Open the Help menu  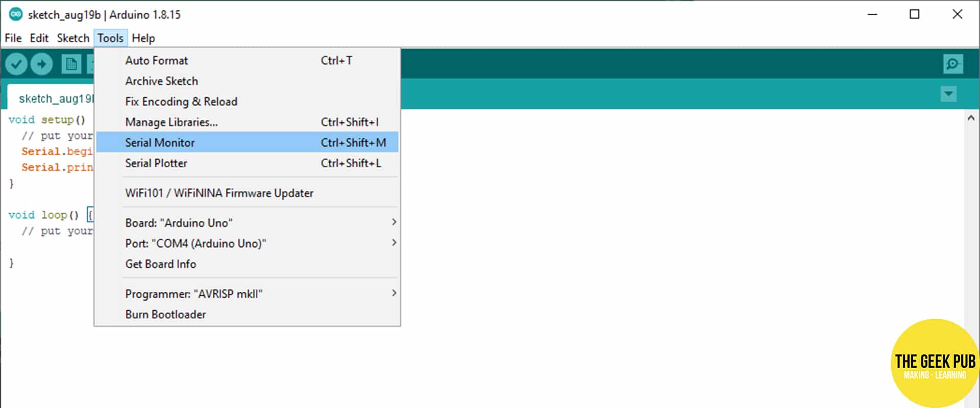[143, 38]
